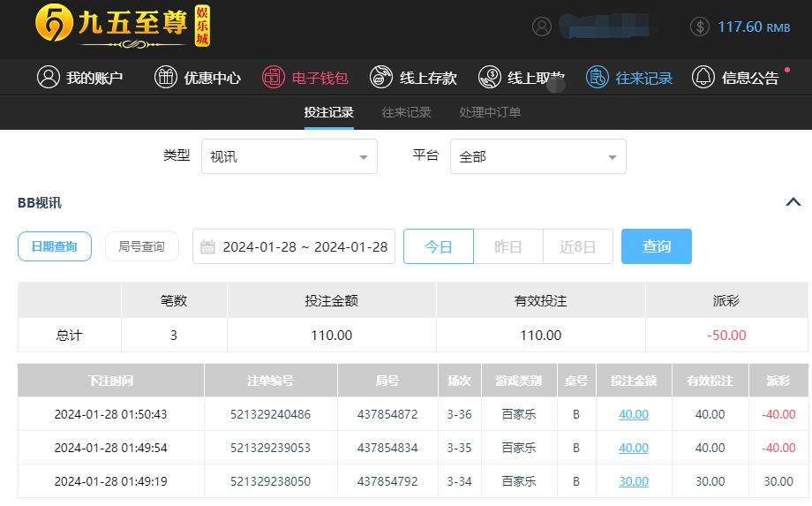Click the dollar balance icon
Screen dimensions: 812x506
700,26
